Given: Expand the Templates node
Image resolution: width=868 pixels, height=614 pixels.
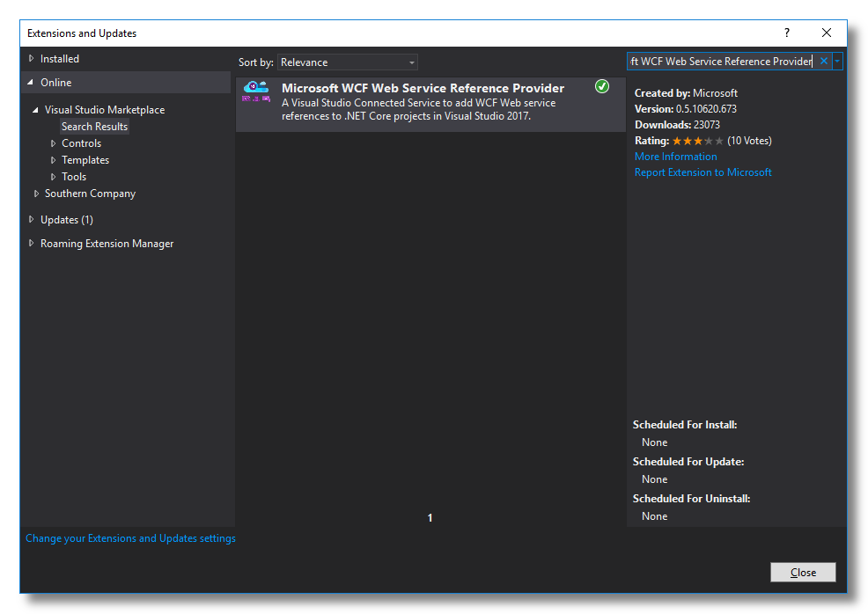Looking at the screenshot, I should click(x=53, y=160).
